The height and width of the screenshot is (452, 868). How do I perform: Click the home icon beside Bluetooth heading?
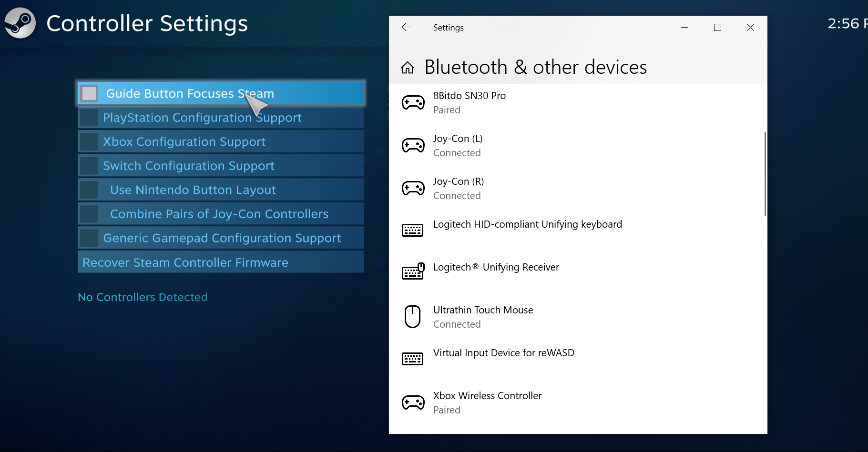pyautogui.click(x=408, y=68)
